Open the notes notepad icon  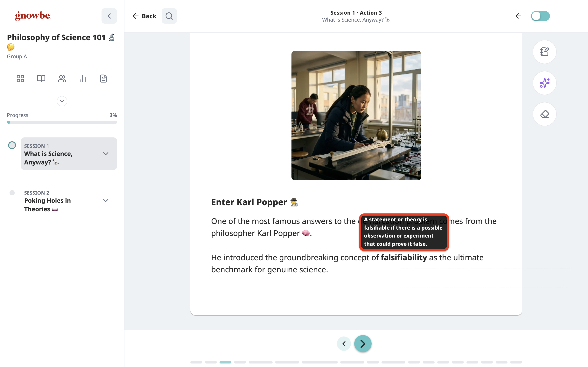click(545, 52)
